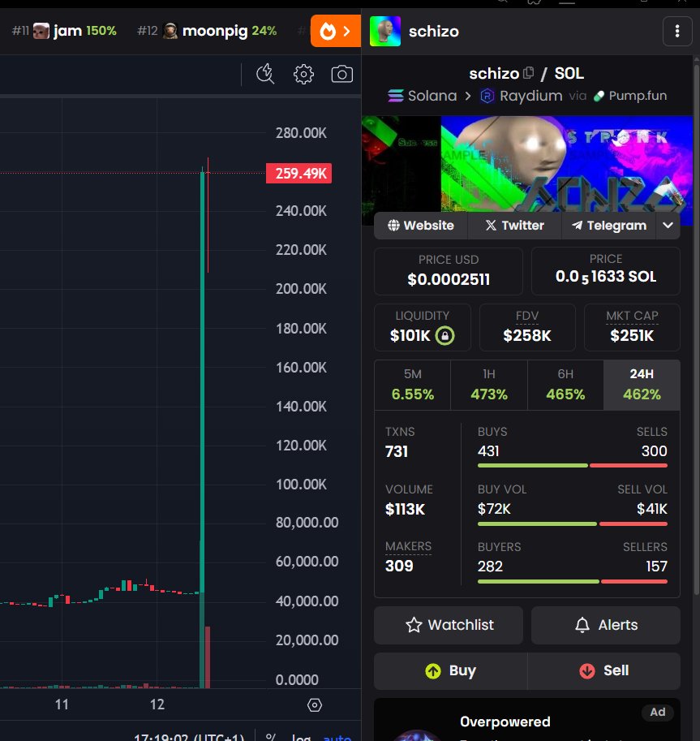Open the three-dot options menu

click(x=677, y=31)
